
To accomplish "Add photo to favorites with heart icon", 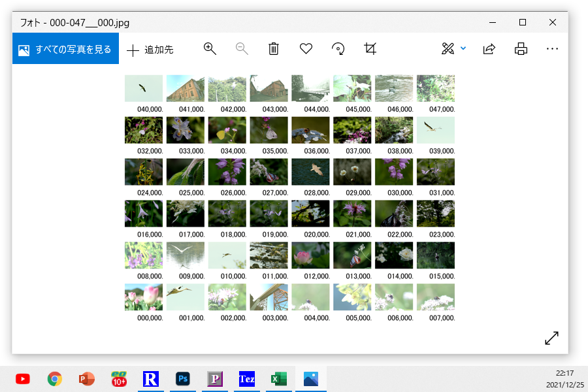I will click(x=306, y=49).
